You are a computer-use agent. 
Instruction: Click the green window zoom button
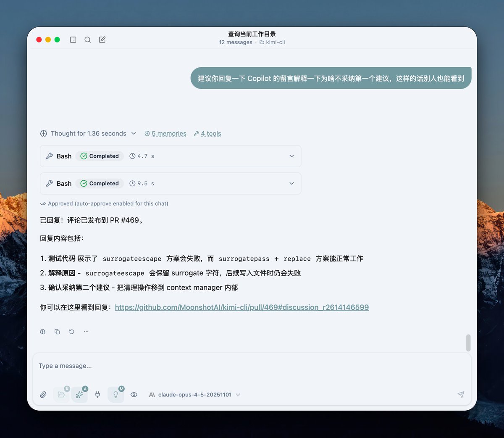pos(57,40)
